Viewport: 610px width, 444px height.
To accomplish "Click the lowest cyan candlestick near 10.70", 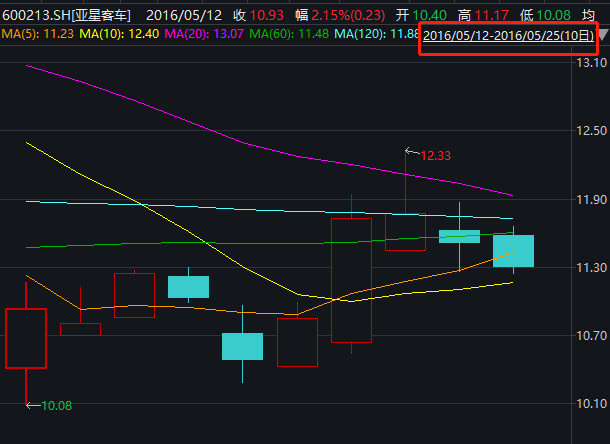I will [242, 346].
